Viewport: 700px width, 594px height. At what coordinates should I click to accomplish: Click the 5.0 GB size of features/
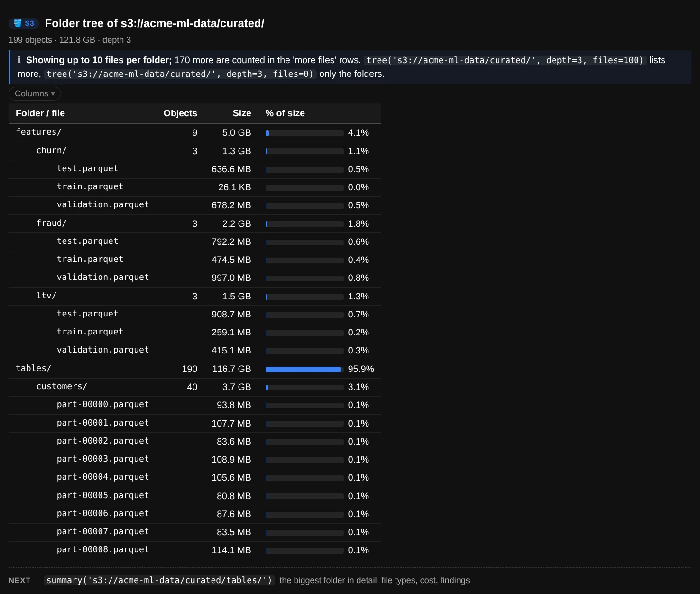tap(237, 133)
